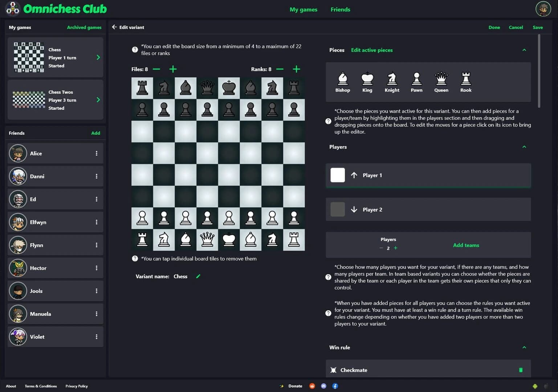Open Friends in top navigation
The width and height of the screenshot is (558, 392).
click(x=340, y=9)
